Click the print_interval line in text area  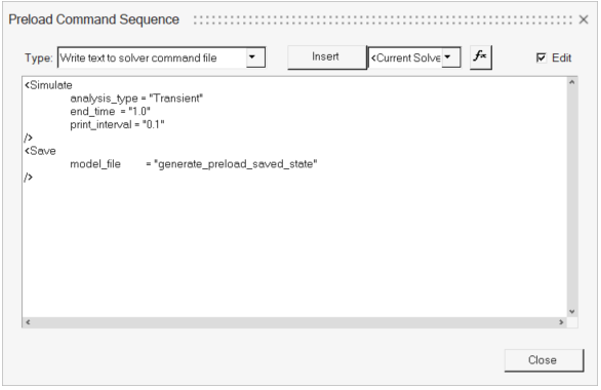click(x=117, y=125)
